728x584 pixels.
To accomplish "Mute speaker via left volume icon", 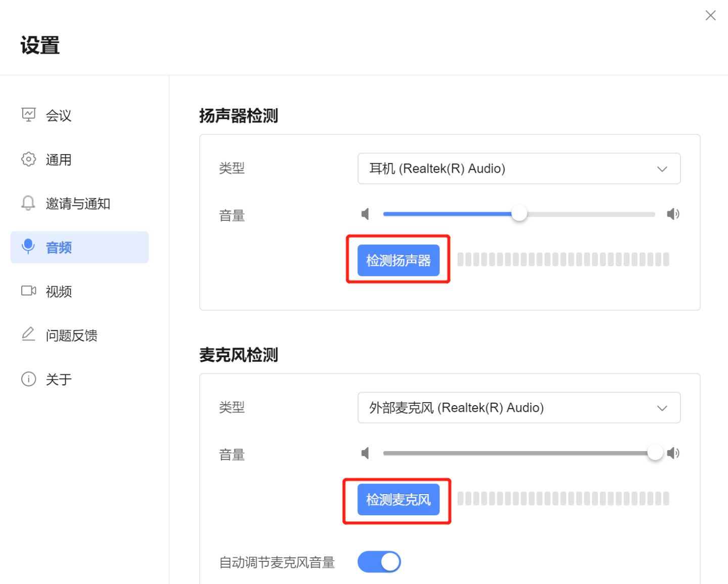I will pos(365,214).
